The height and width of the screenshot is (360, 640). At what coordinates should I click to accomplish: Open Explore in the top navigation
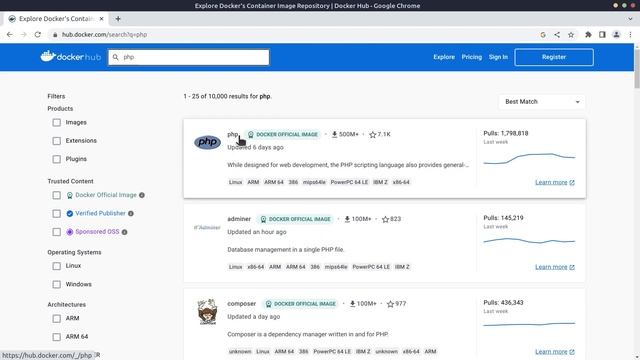(444, 57)
